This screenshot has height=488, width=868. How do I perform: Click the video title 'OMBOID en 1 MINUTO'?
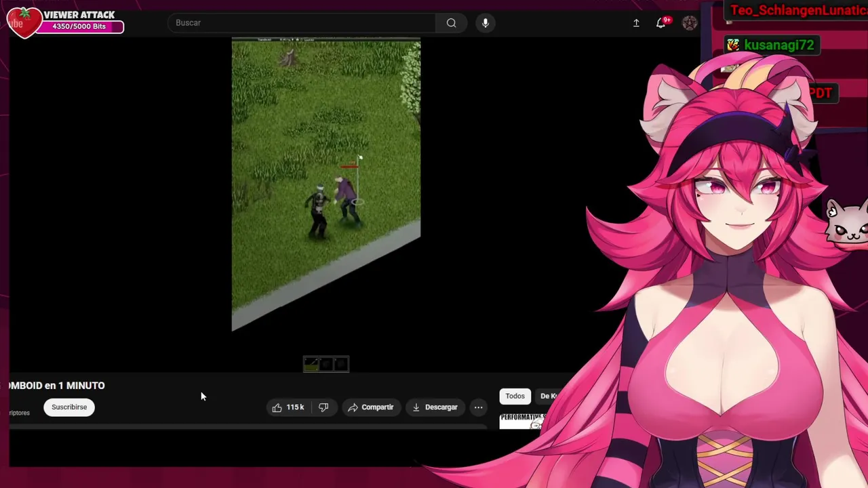tap(57, 386)
